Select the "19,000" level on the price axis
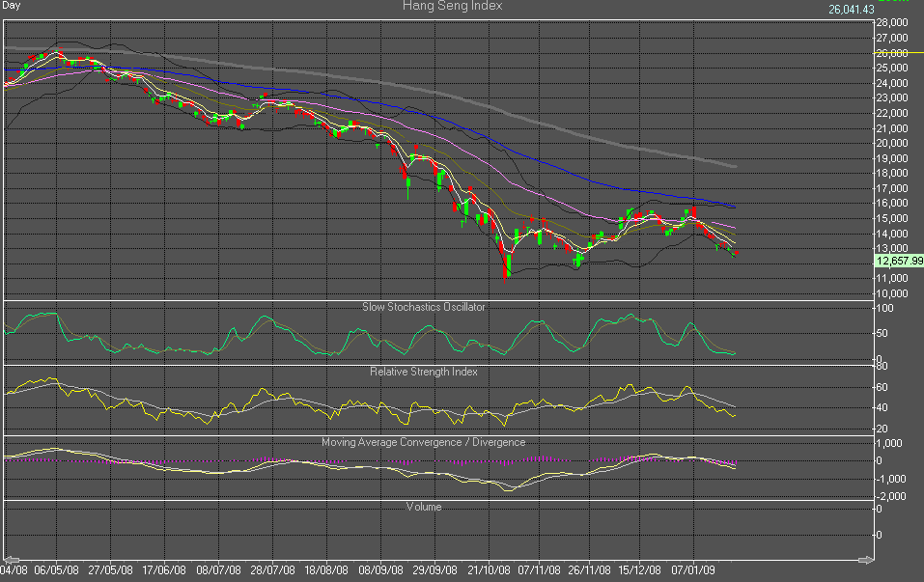The image size is (924, 582). click(x=892, y=158)
